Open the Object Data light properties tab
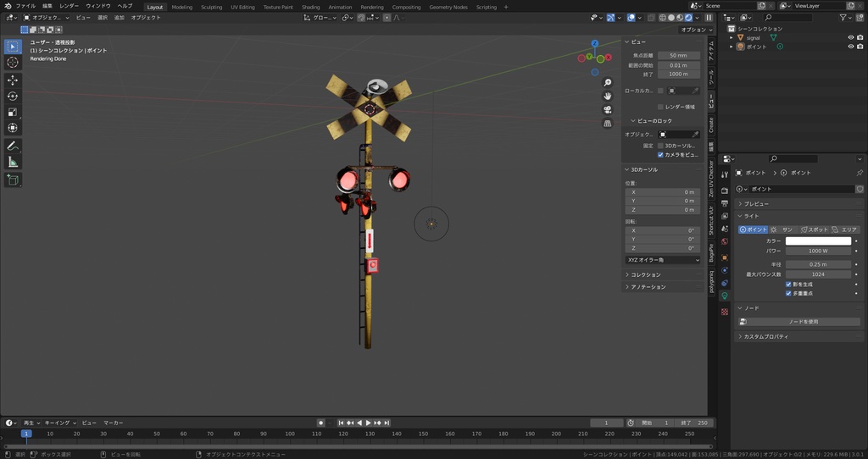868x459 pixels. pos(725,296)
